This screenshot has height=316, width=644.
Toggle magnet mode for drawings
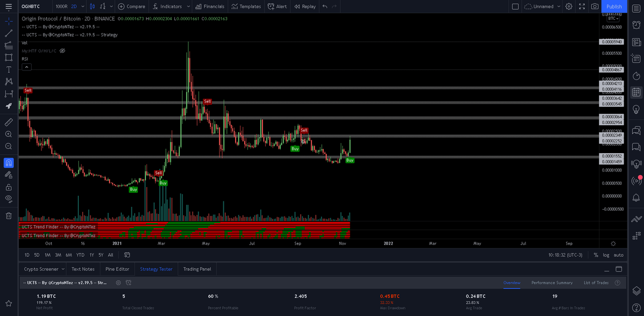tap(9, 162)
